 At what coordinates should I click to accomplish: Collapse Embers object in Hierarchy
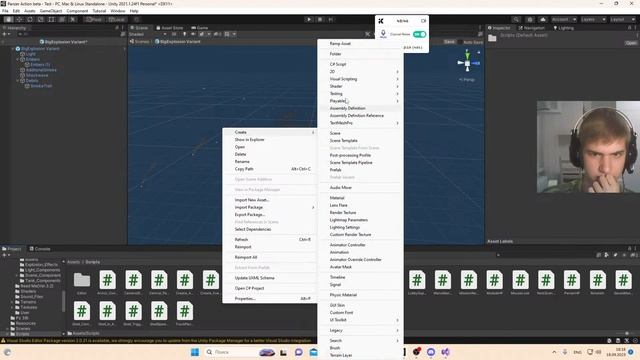(x=18, y=59)
